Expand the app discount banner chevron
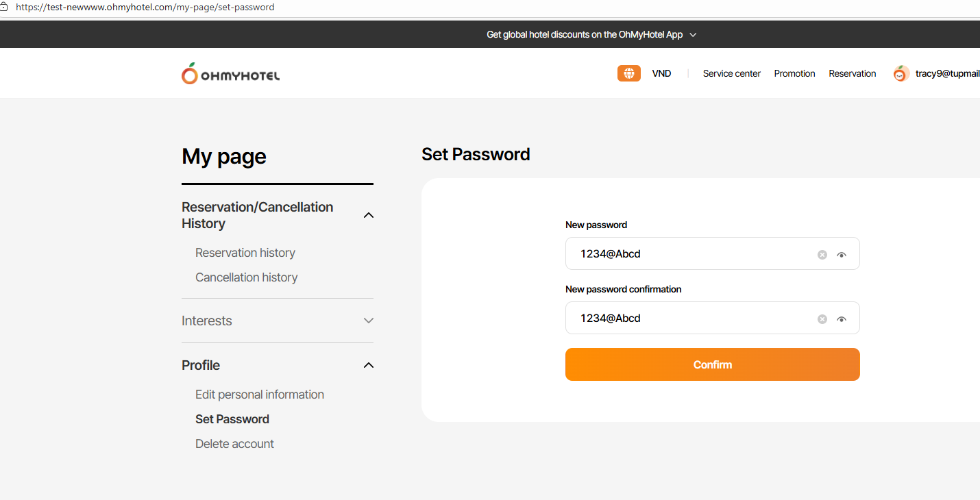The width and height of the screenshot is (980, 500). (x=693, y=35)
